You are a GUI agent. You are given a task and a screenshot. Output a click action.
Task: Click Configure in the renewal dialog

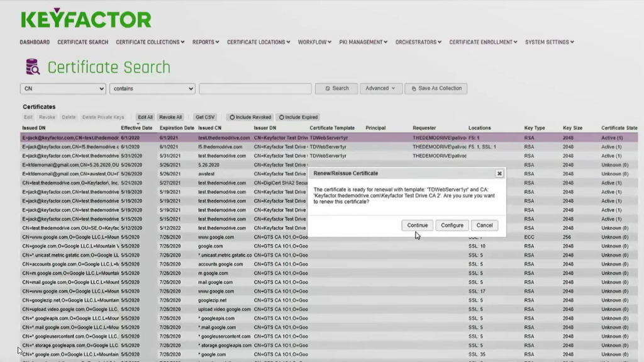tap(452, 225)
